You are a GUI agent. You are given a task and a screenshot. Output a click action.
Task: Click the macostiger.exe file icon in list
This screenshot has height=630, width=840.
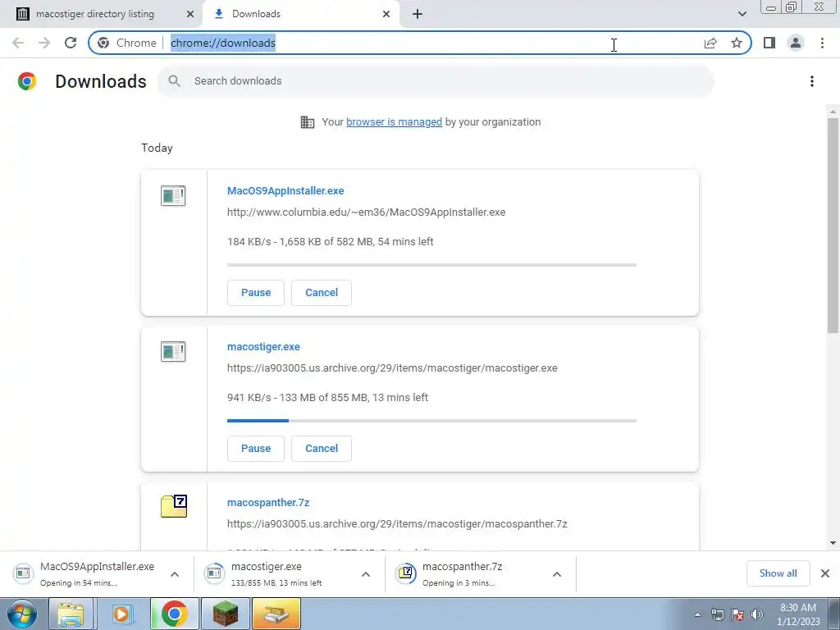173,351
